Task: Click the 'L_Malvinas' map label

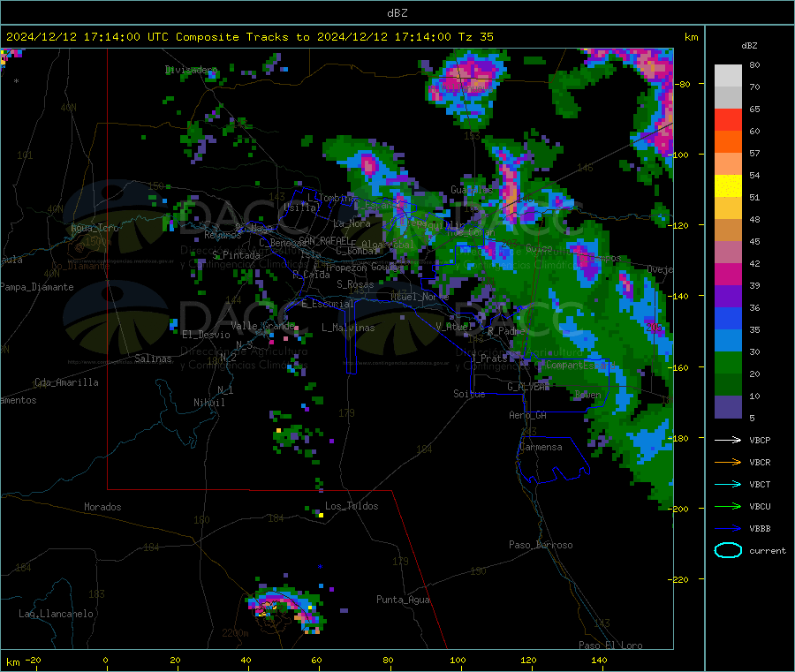Action: point(348,328)
